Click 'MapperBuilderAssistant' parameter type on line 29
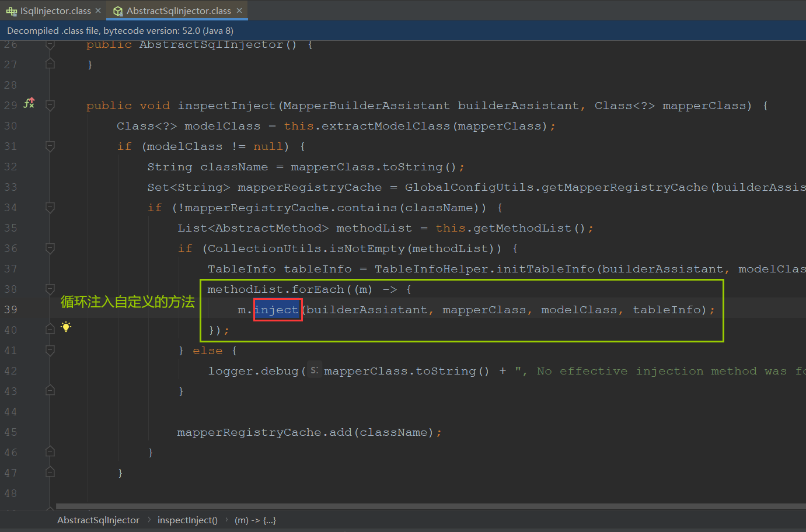Screen dimensions: 806x532 (x=367, y=106)
